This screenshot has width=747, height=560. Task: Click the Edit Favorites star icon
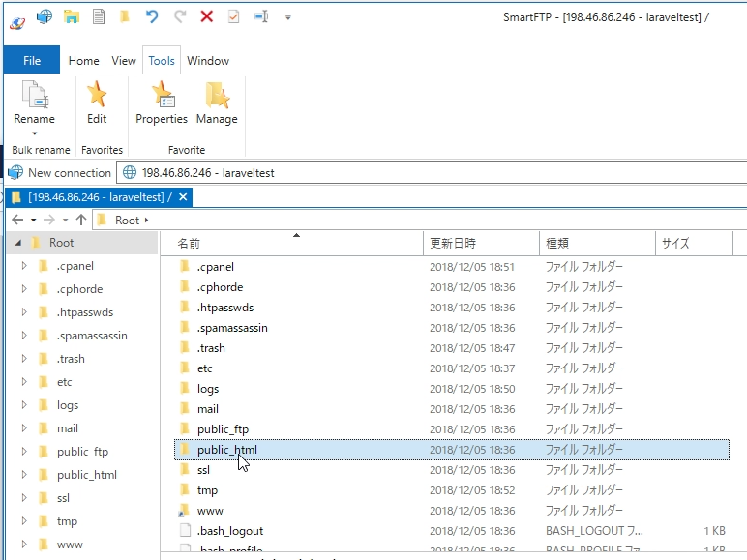(x=97, y=93)
